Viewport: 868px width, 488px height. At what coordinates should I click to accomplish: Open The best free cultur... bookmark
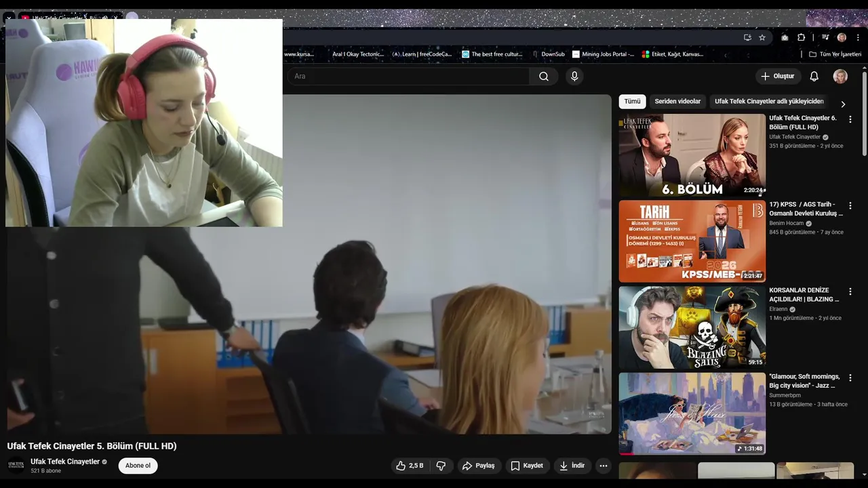click(492, 54)
